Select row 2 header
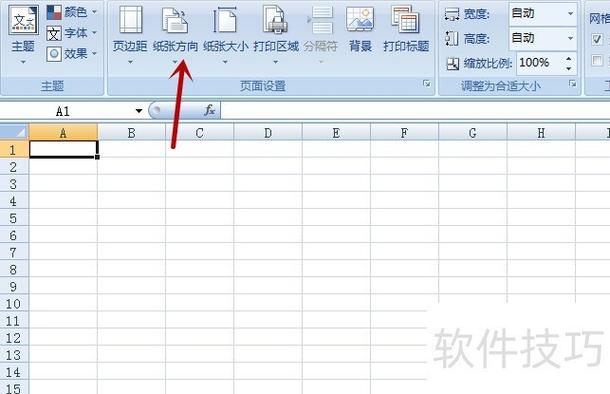The image size is (610, 394). tap(14, 166)
